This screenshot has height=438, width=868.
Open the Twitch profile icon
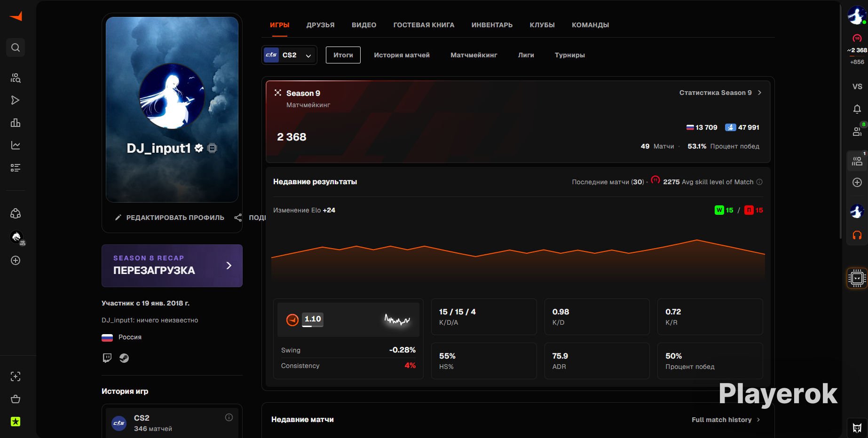pyautogui.click(x=107, y=358)
